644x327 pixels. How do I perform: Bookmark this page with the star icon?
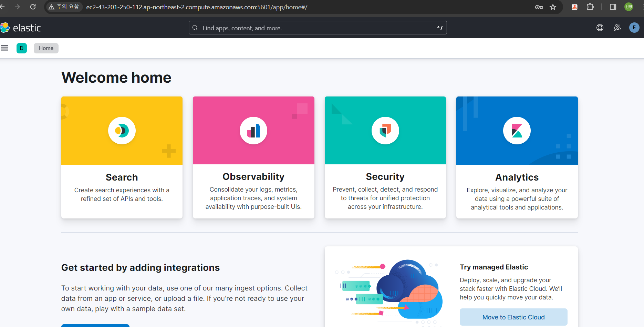553,7
